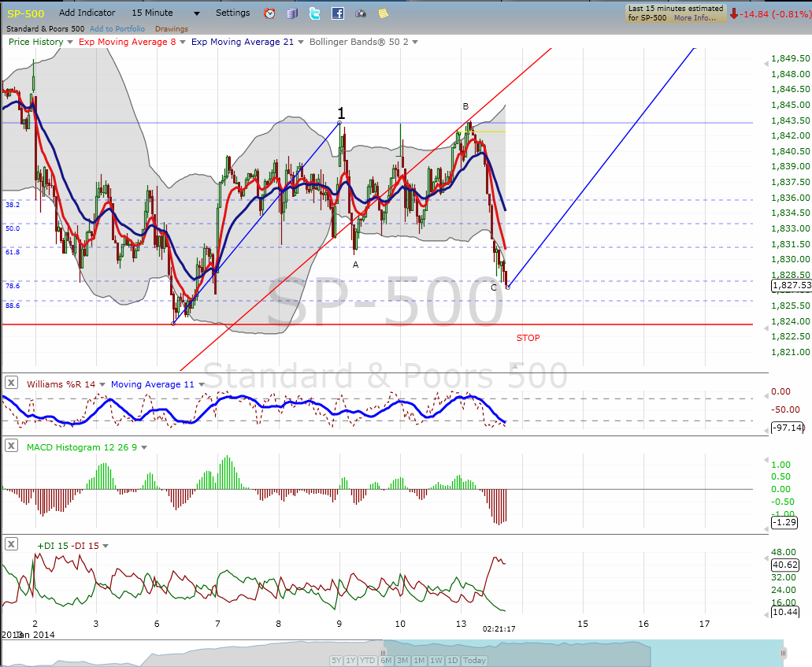
Task: Expand Bollinger Bands 50 2 options
Action: click(x=415, y=42)
